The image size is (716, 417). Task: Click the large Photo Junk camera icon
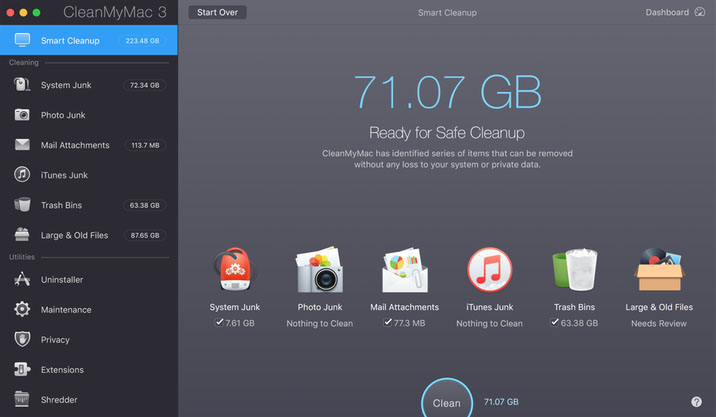pyautogui.click(x=320, y=269)
